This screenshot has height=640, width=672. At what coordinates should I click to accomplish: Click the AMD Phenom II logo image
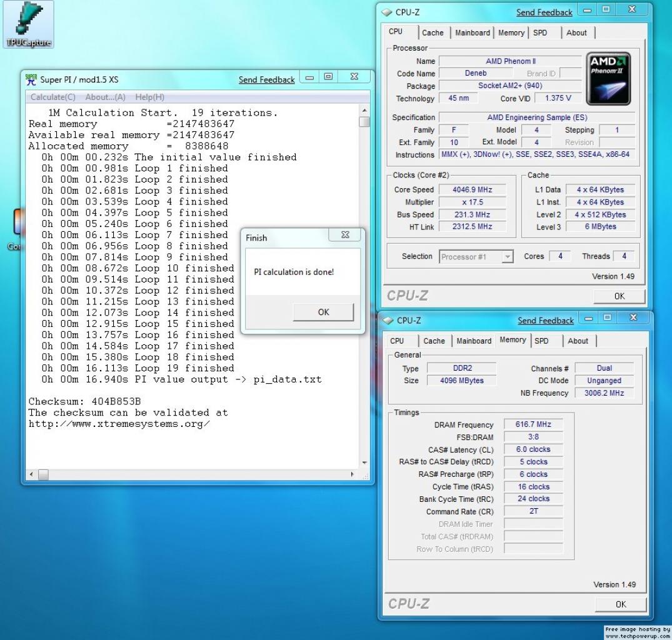click(x=608, y=79)
